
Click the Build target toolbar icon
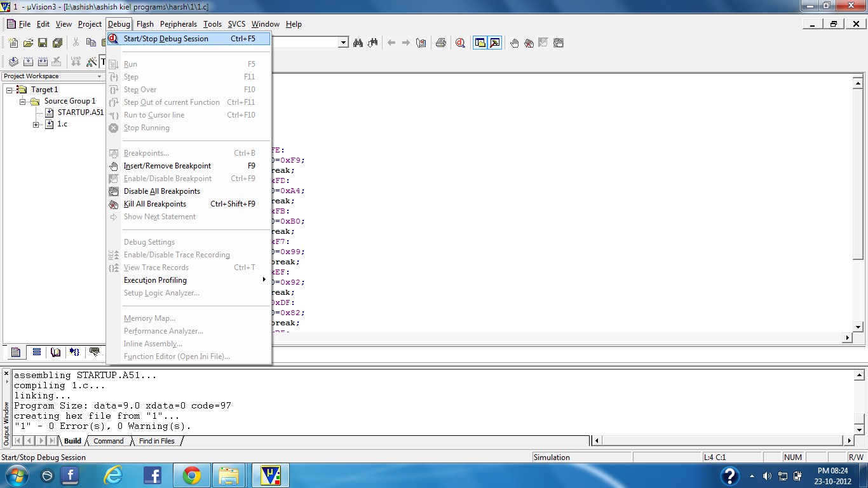point(28,62)
